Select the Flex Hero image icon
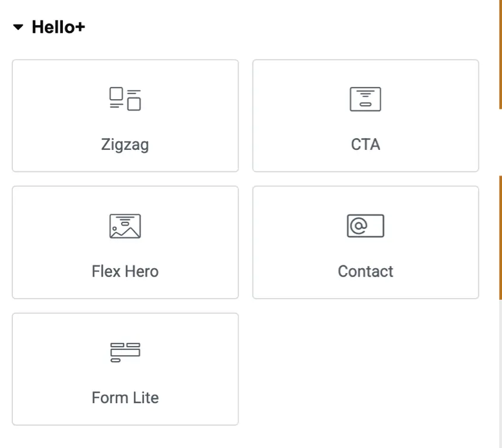 pos(125,226)
